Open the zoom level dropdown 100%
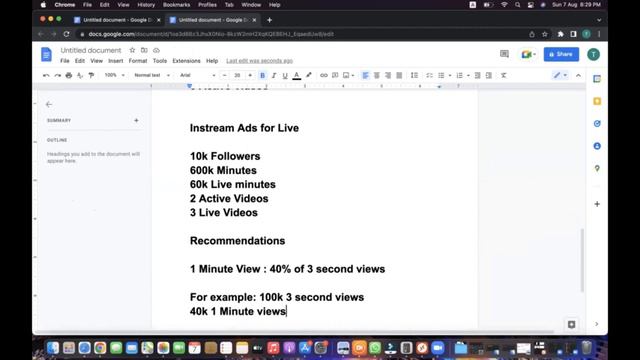The image size is (640, 360). (114, 75)
